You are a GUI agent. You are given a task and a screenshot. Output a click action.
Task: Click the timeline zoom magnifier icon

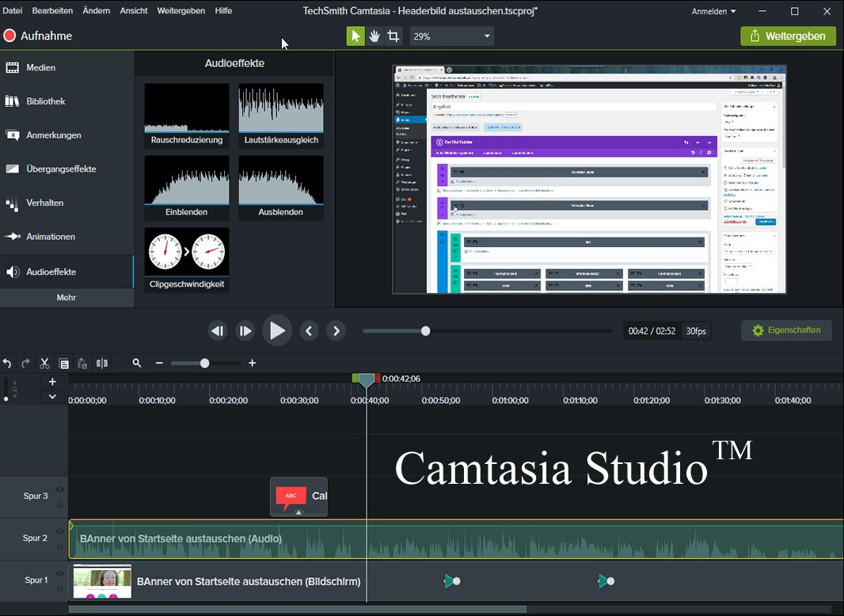(137, 363)
